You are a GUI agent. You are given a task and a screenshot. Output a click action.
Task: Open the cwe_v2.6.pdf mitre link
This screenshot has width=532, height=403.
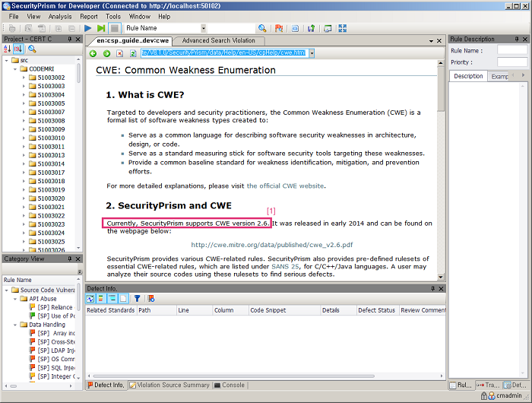pos(272,245)
